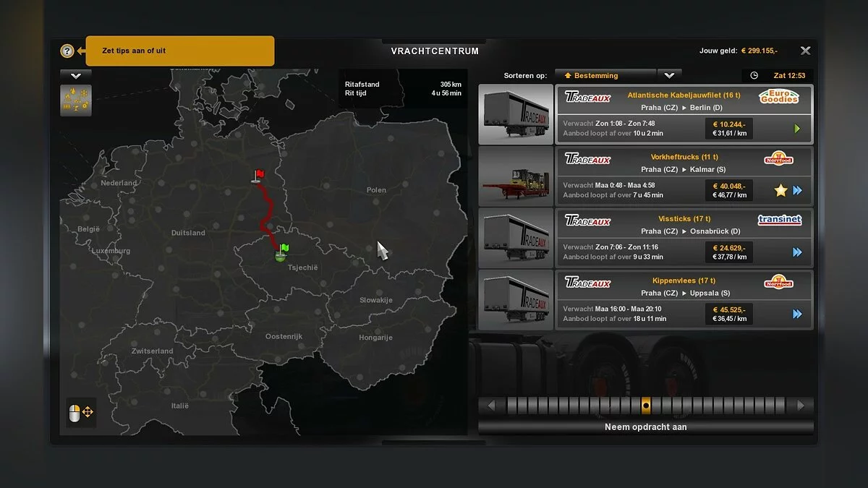Expand the map options chevron above icon panel
The width and height of the screenshot is (868, 488).
click(x=75, y=74)
